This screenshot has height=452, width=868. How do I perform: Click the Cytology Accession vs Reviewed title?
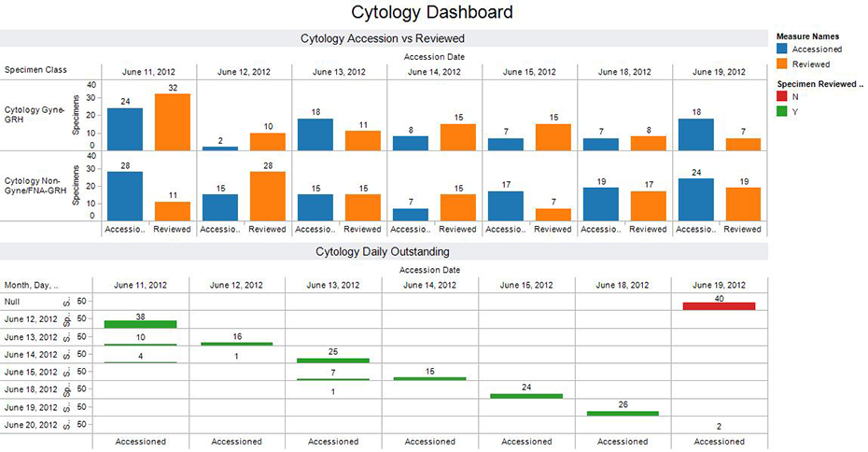383,39
